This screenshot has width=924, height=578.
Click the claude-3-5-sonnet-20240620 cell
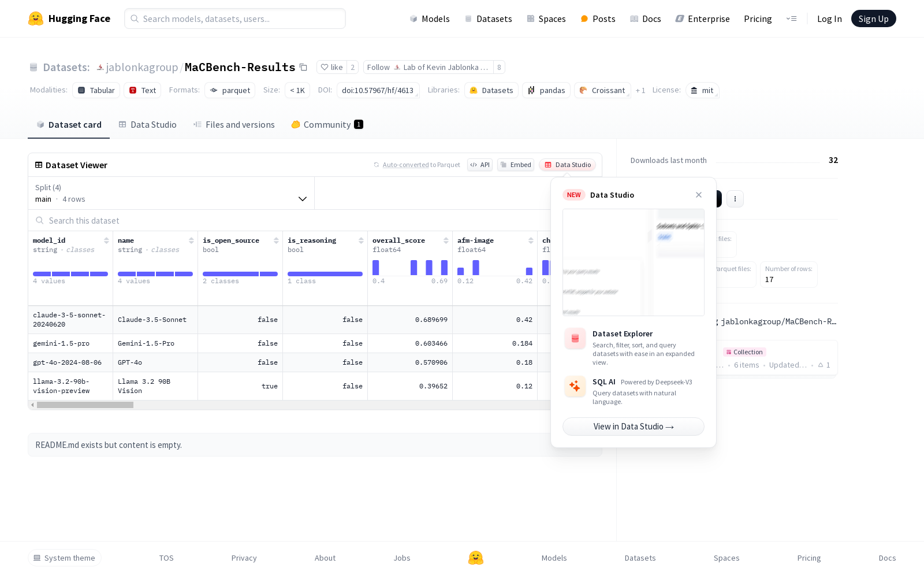pos(70,320)
